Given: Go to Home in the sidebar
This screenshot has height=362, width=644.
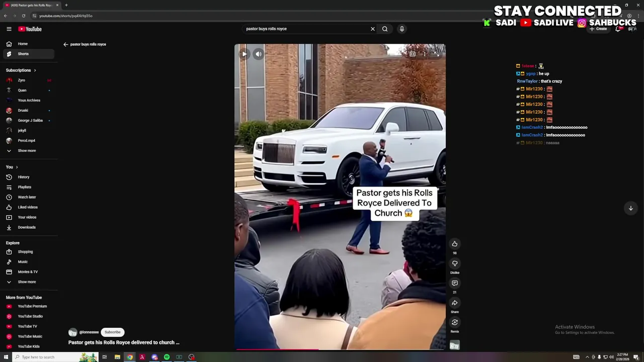Looking at the screenshot, I should [x=29, y=44].
